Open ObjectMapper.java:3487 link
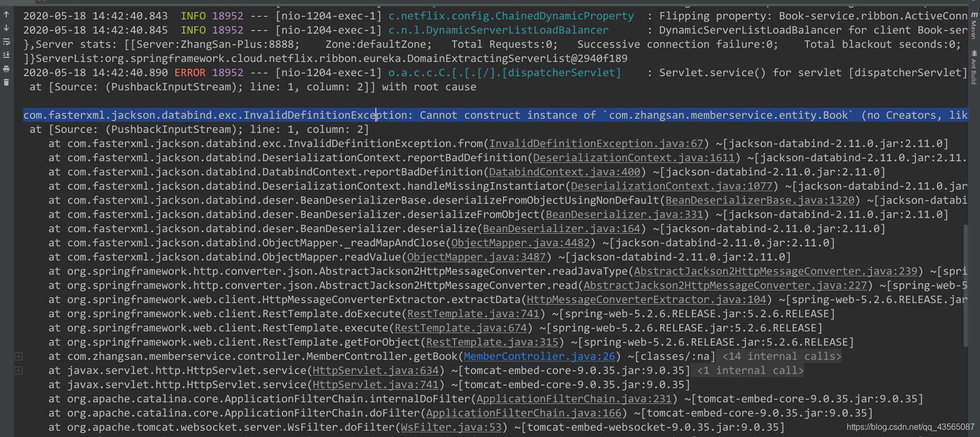The width and height of the screenshot is (980, 437). [477, 257]
